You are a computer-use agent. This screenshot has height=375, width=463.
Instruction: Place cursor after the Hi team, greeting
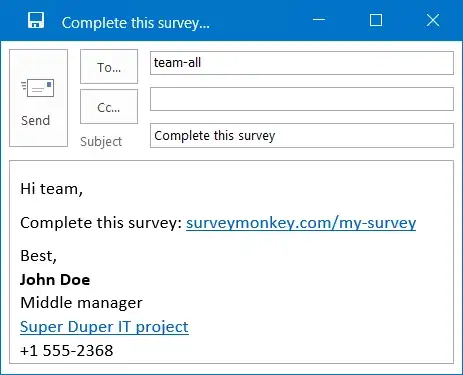point(83,189)
